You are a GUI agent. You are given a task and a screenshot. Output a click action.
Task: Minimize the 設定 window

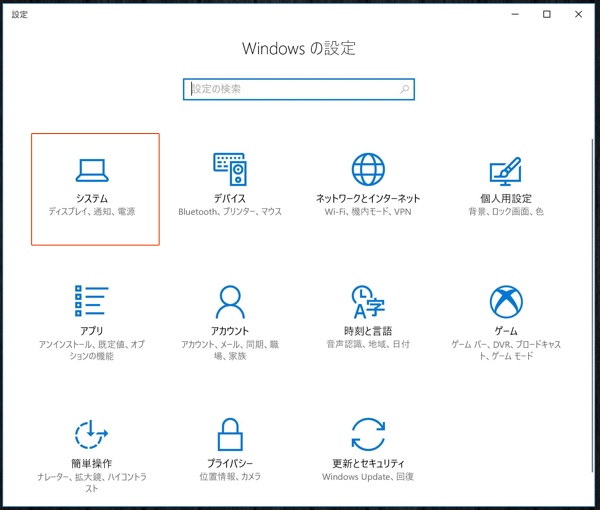(515, 15)
